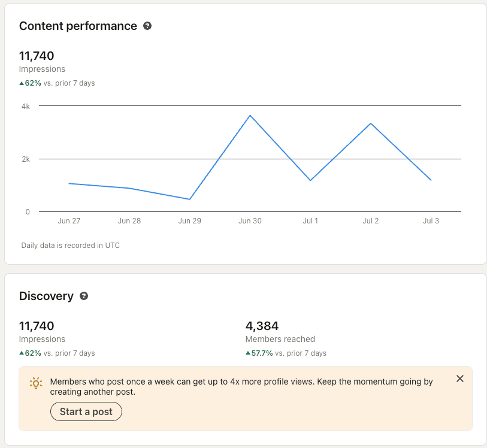Click green up arrow under Content performance impressions
The width and height of the screenshot is (487, 448).
pos(22,83)
